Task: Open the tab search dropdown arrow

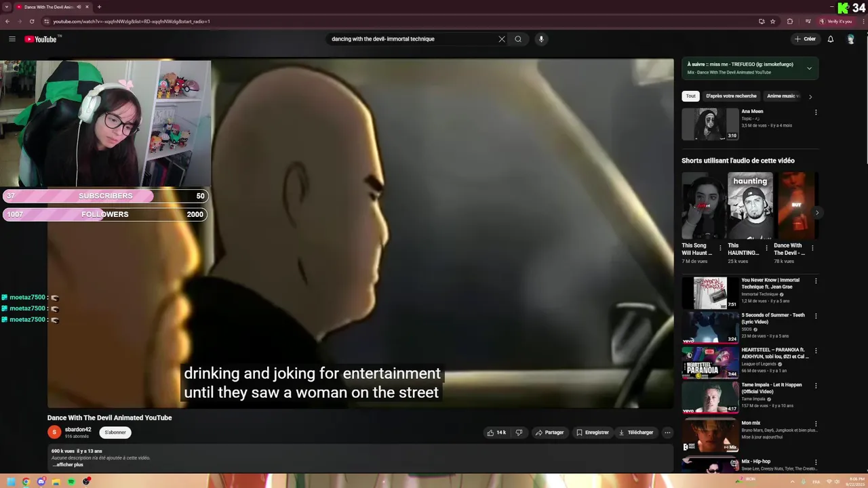Action: coord(7,7)
